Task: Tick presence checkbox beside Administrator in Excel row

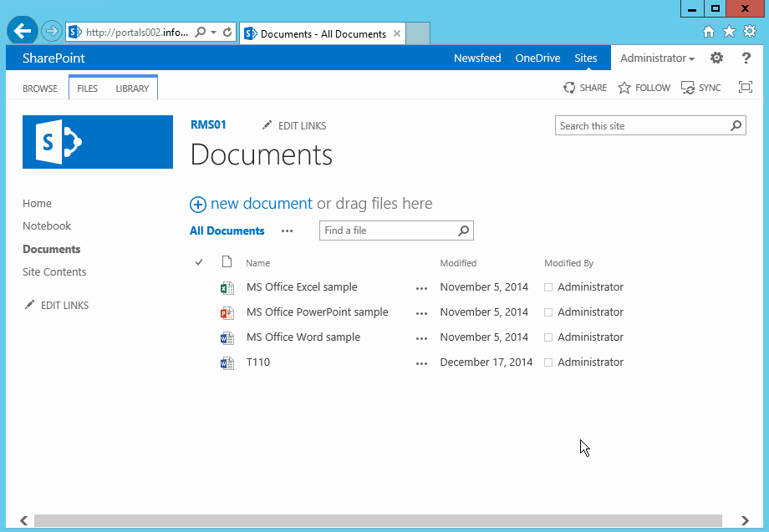Action: (548, 287)
